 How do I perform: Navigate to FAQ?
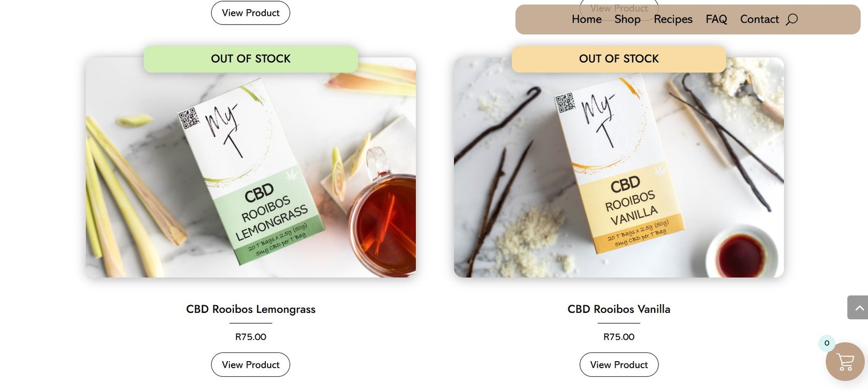coord(716,20)
